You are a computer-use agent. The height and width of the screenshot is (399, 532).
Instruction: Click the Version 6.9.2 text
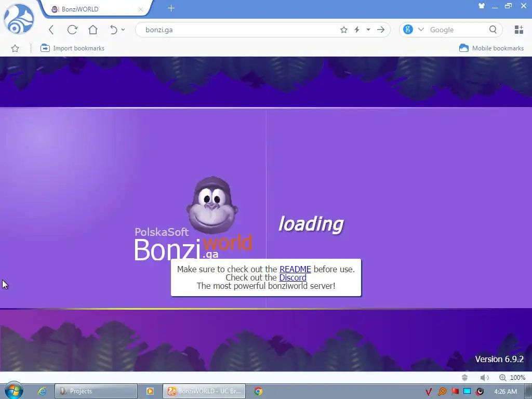coord(499,359)
